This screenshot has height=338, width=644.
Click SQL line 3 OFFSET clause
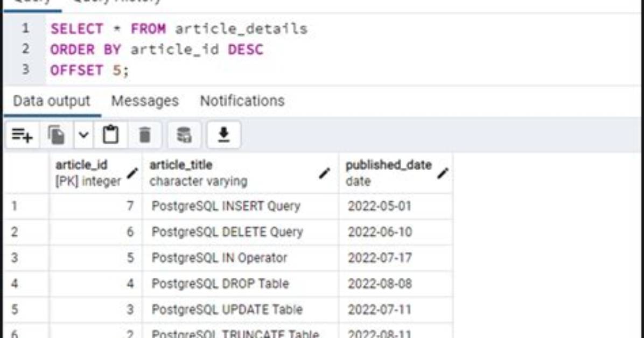click(x=89, y=70)
